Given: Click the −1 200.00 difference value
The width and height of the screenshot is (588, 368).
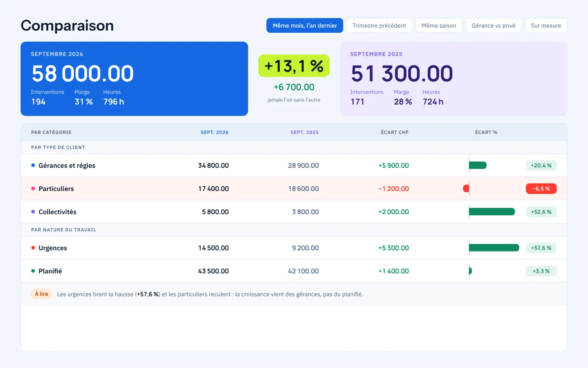Looking at the screenshot, I should 394,188.
